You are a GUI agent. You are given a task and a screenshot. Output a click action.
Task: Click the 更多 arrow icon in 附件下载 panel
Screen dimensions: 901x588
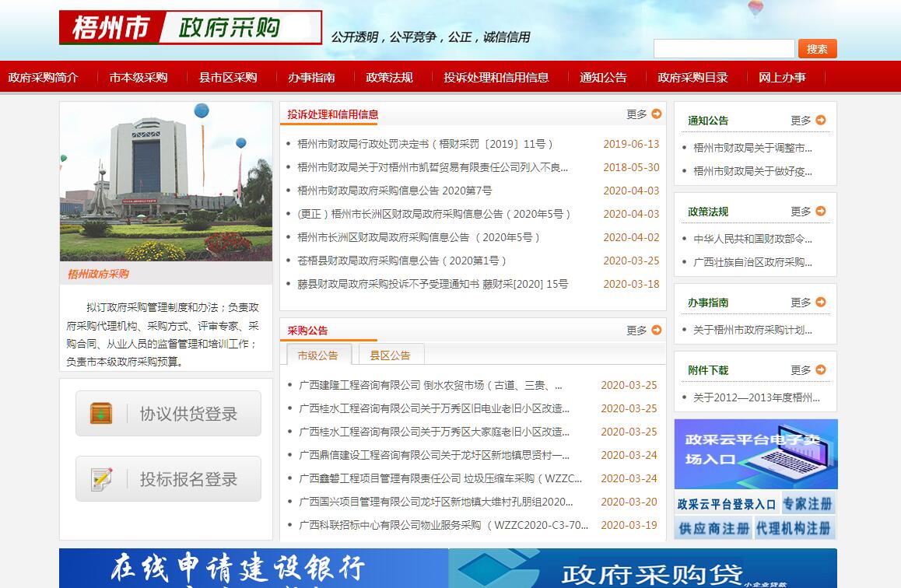coord(821,369)
